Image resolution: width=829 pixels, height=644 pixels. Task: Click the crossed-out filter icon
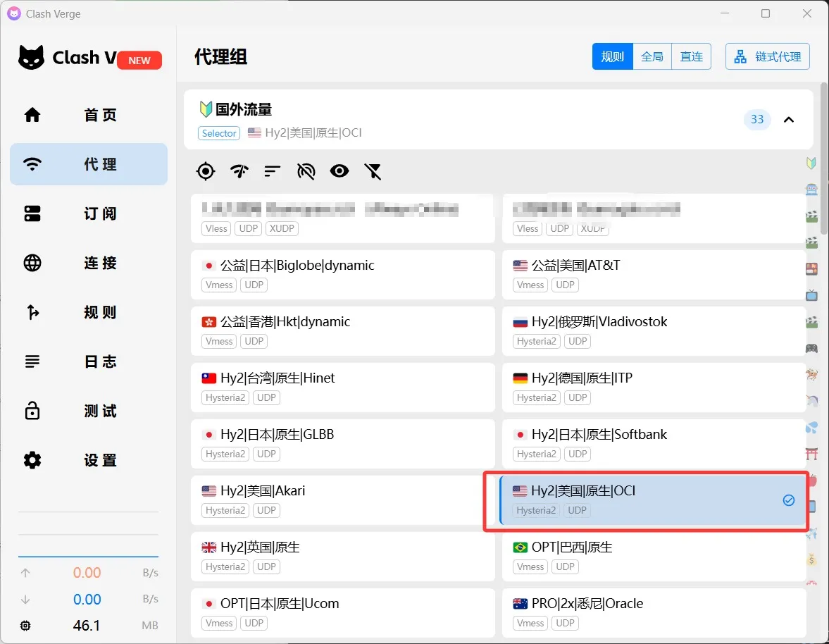373,171
